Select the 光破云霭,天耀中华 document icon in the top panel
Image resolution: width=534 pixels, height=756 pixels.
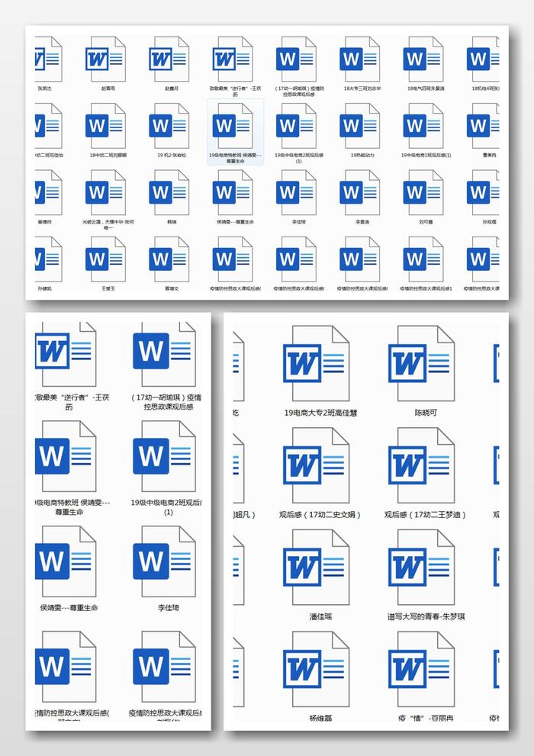pos(105,193)
